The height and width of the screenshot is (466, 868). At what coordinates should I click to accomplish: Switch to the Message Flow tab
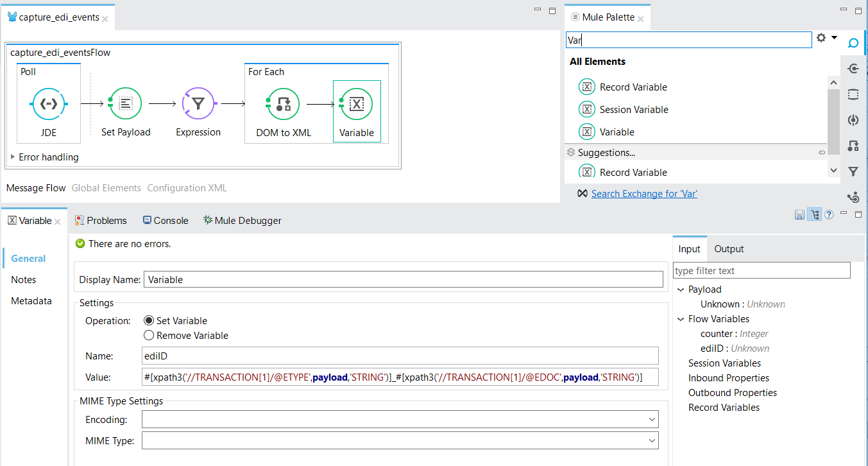coord(36,188)
